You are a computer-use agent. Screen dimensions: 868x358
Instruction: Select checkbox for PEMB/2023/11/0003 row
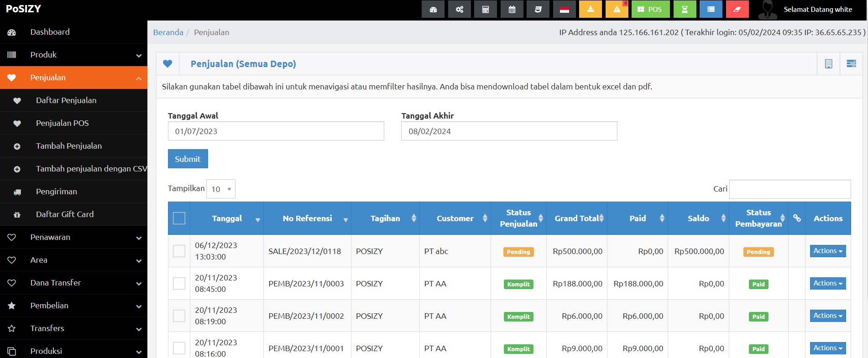pyautogui.click(x=179, y=283)
